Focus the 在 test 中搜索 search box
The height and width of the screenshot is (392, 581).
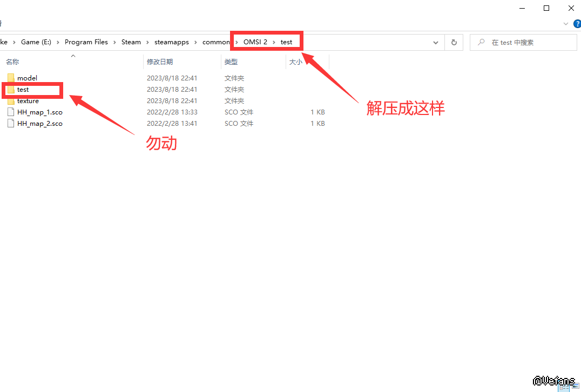point(526,42)
